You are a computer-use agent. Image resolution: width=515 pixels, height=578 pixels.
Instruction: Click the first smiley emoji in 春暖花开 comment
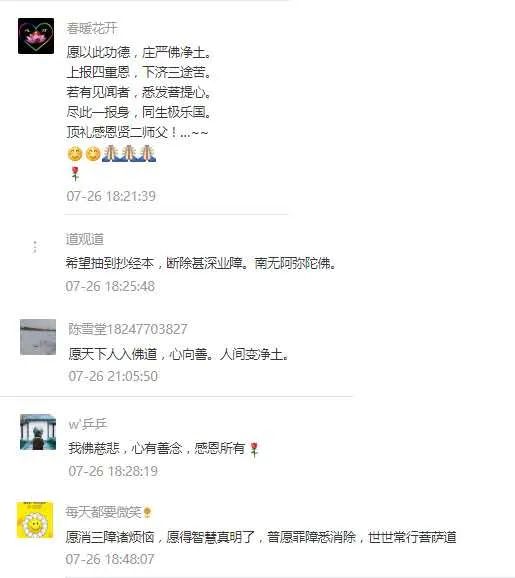[75, 154]
